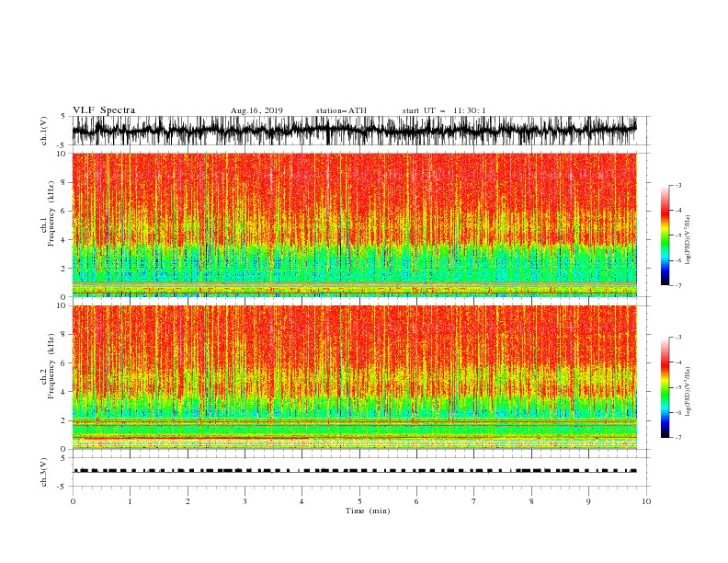Click the '-5' tick on ch.3(V) axis
728x563 pixels.
62,487
